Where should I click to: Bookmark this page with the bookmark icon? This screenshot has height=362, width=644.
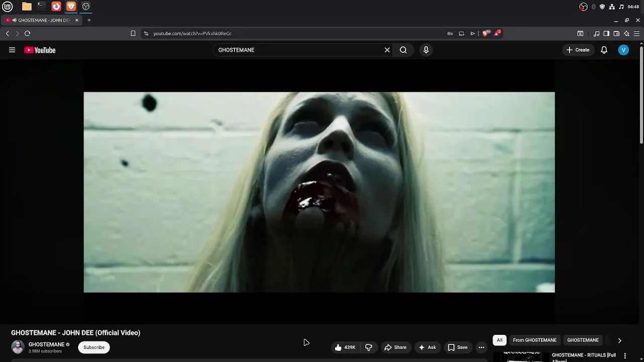(x=133, y=33)
